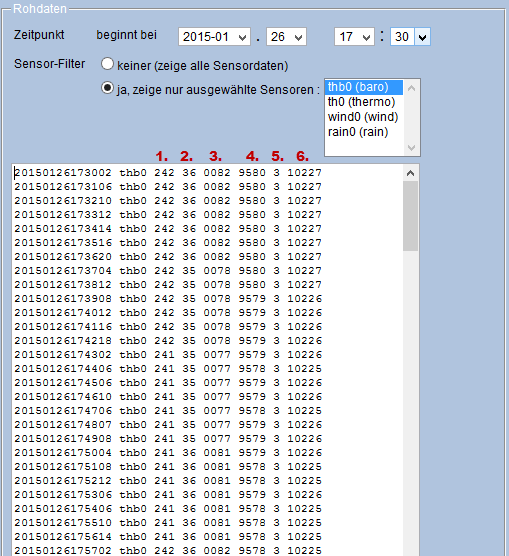Select wind0 (wind) in the sensor list
The height and width of the screenshot is (556, 509).
click(x=364, y=117)
